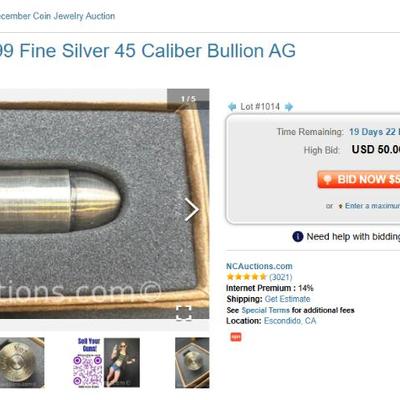
Task: Open the Escondido, CA location link
Action: pos(290,321)
